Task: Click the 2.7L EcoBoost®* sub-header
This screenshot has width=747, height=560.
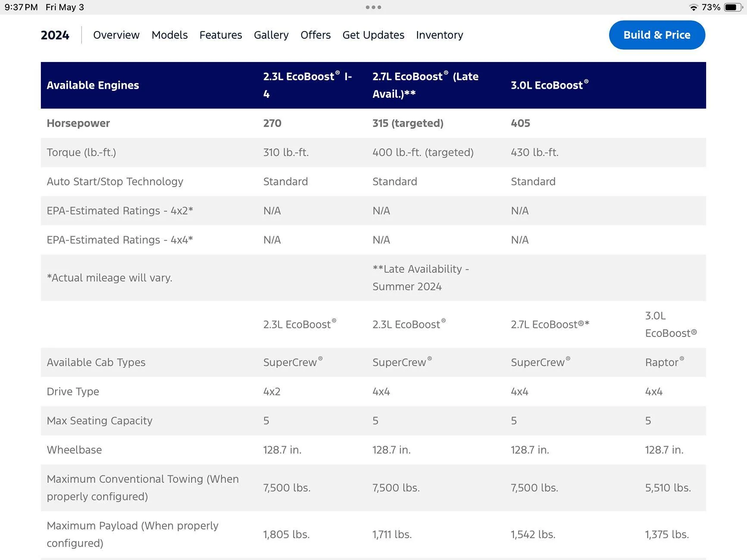Action: [550, 324]
